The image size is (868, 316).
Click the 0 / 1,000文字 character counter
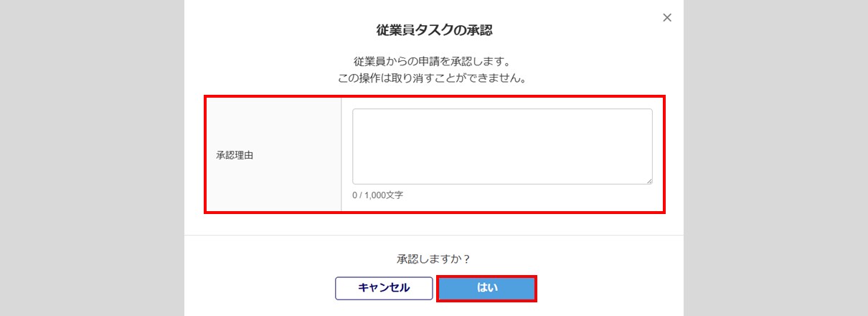377,195
